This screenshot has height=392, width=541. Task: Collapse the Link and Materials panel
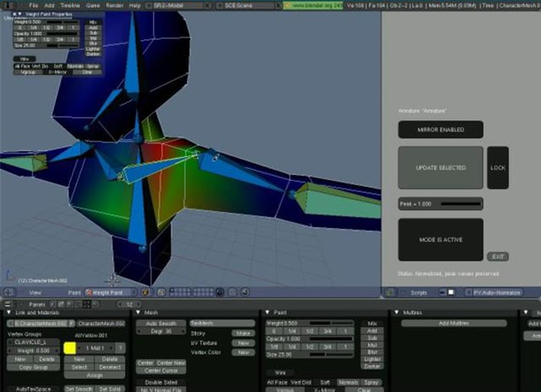tap(9, 313)
